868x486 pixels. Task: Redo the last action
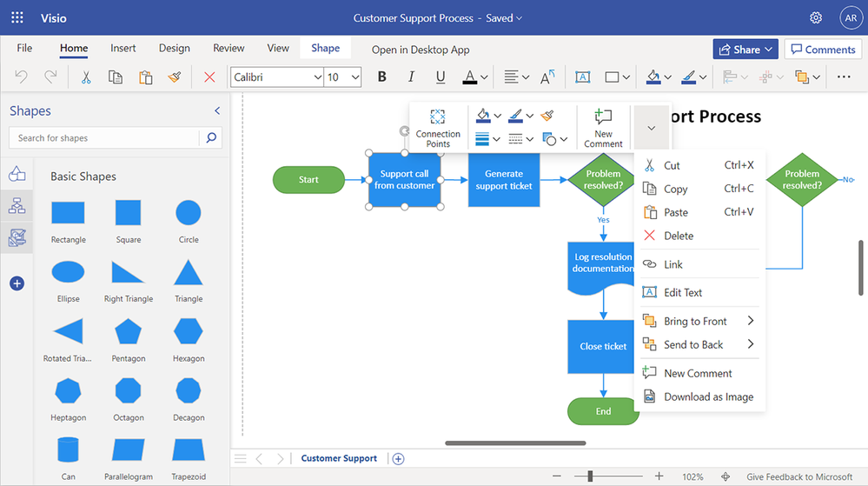(50, 77)
